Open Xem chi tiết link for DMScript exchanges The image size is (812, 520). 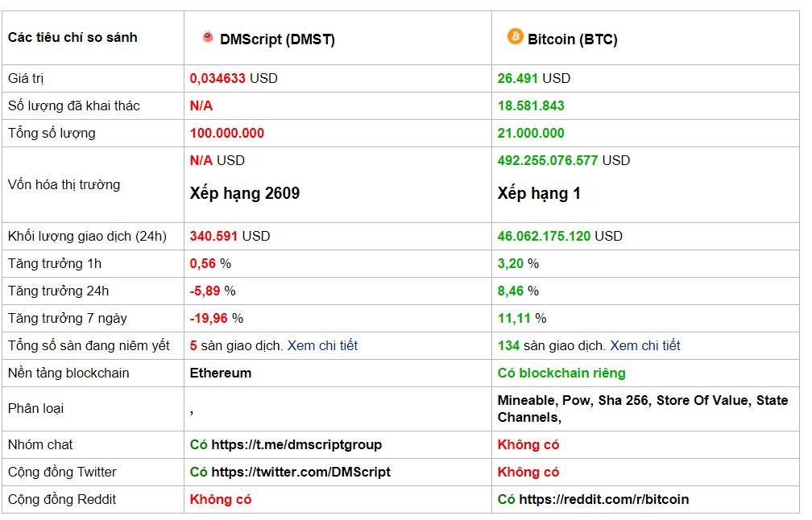pyautogui.click(x=322, y=345)
